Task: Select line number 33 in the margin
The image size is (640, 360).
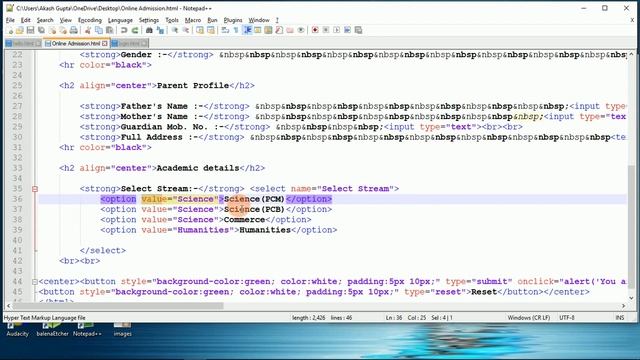Action: click(17, 168)
